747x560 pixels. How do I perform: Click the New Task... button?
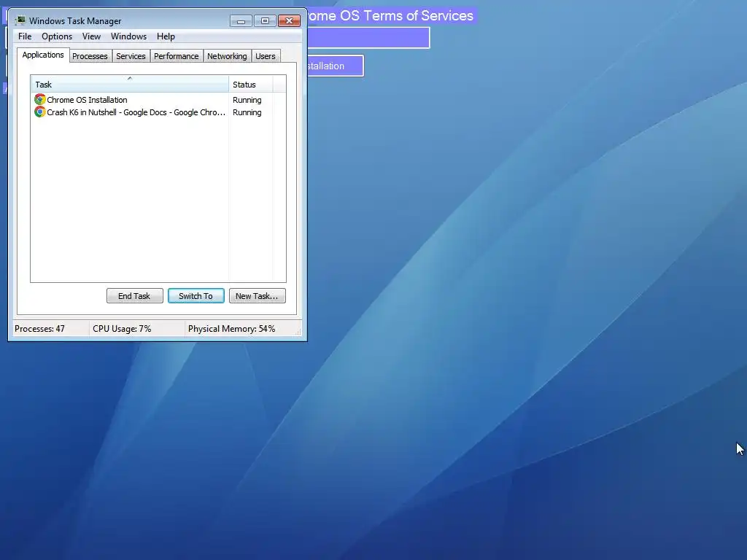(x=258, y=296)
